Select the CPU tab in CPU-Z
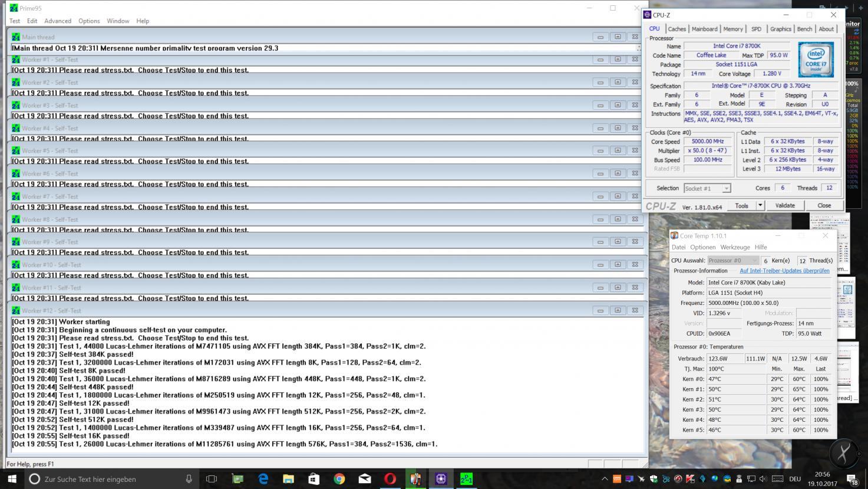The width and height of the screenshot is (868, 489). [x=654, y=28]
